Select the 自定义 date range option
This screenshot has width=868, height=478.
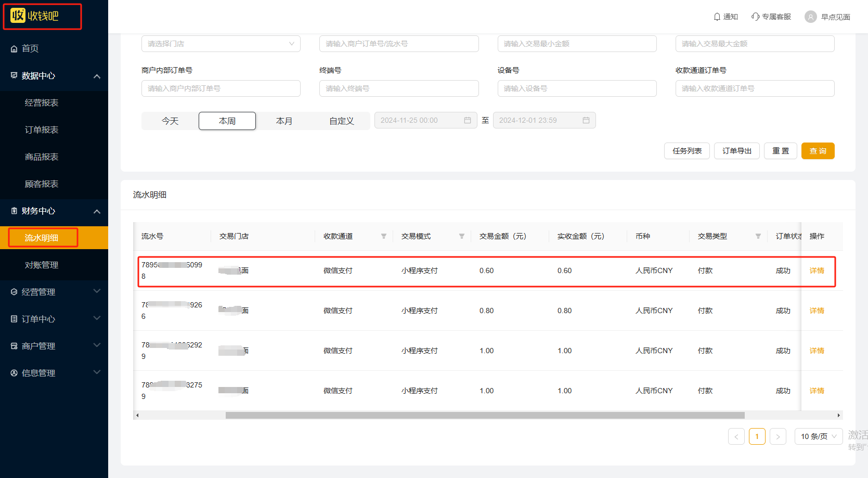coord(341,121)
